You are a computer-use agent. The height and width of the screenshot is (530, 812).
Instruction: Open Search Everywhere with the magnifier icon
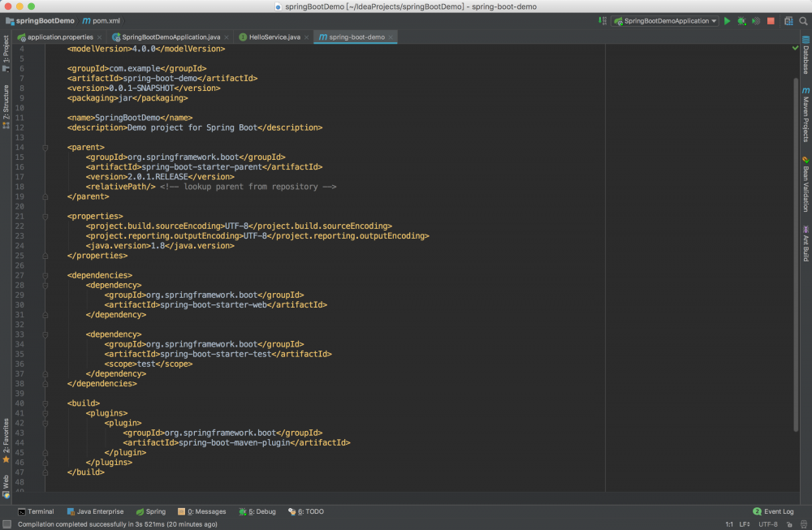[804, 20]
